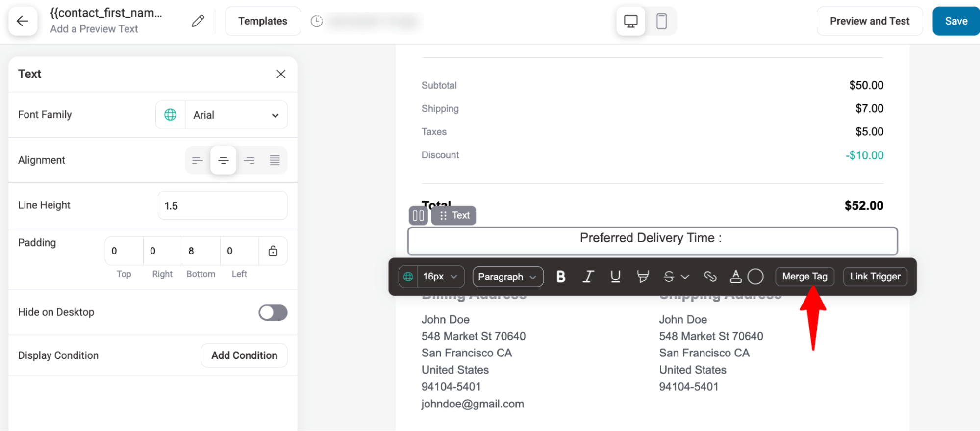Viewport: 980px width, 431px height.
Task: Go back using the left arrow button
Action: point(23,21)
